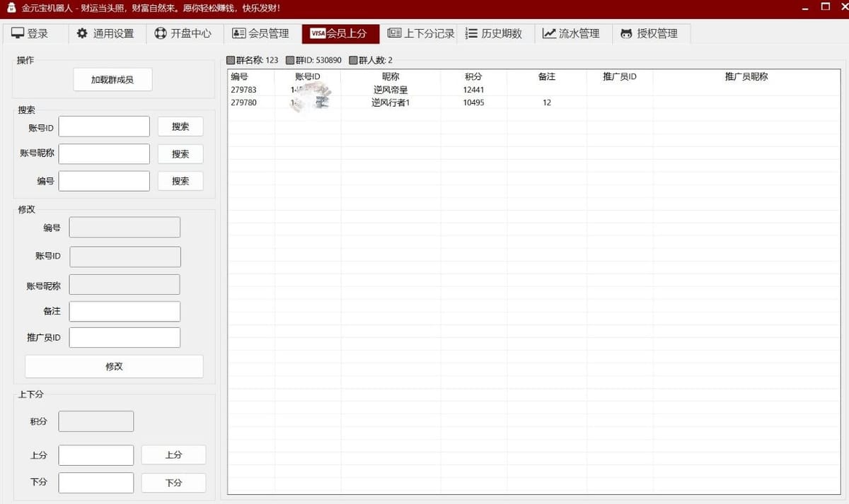Click the 下分 button
The image size is (849, 504).
click(173, 483)
